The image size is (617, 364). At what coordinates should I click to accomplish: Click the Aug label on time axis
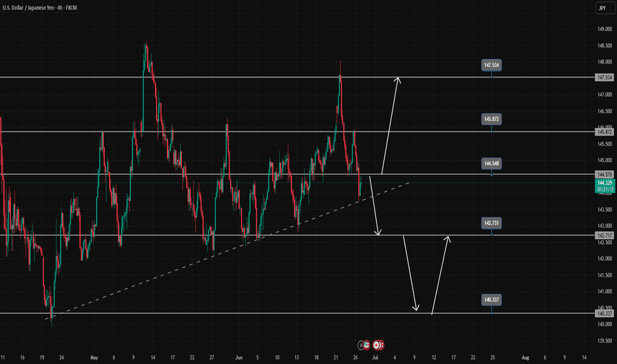pos(526,357)
